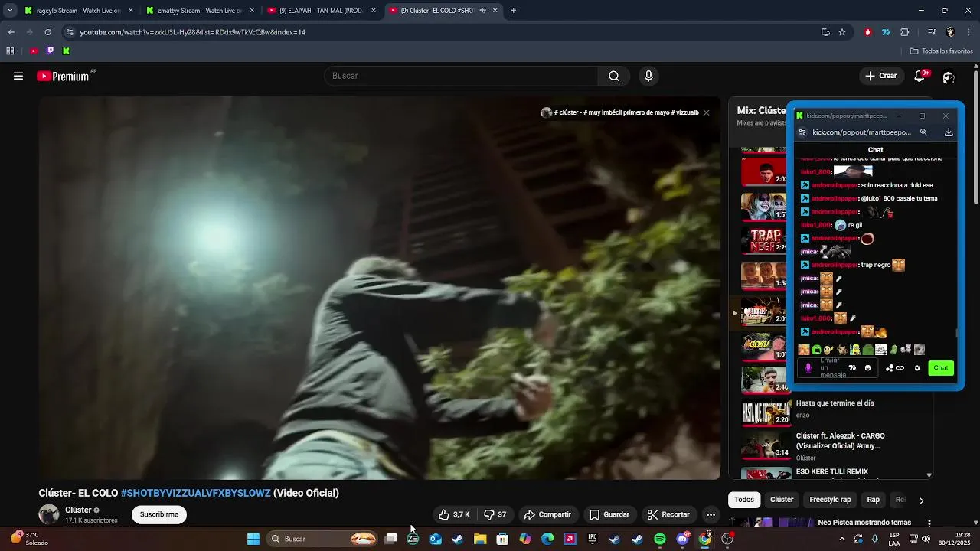Open Todos los favoritos bookmarks folder
This screenshot has height=551, width=980.
coord(941,51)
